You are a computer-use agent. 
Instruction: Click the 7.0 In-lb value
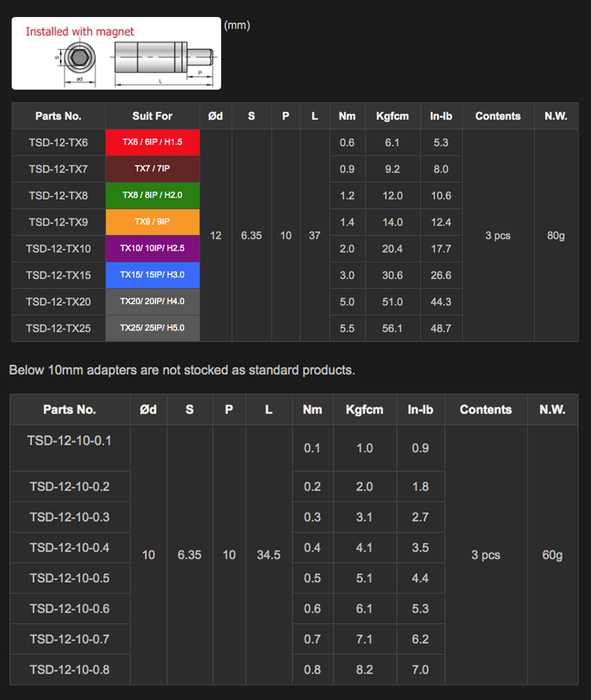(x=420, y=670)
